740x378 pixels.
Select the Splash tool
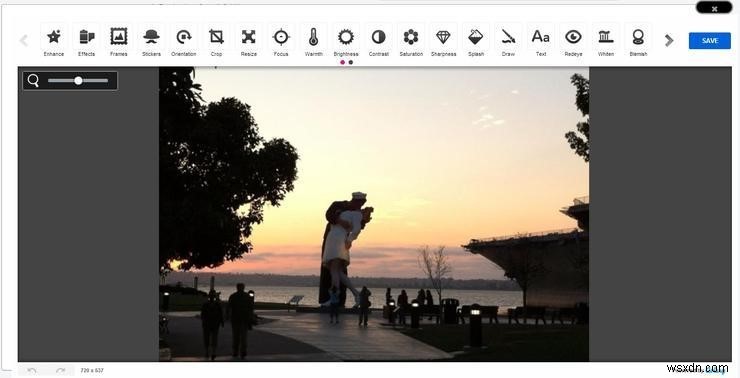coord(476,41)
